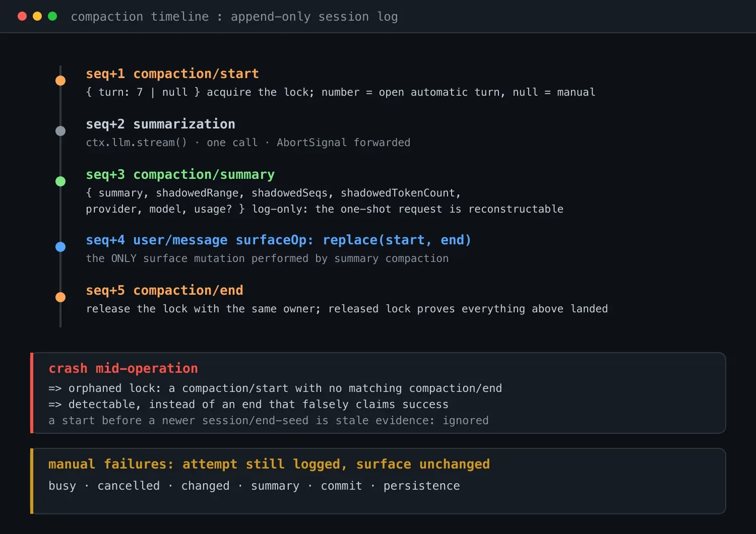The image size is (756, 534).
Task: Select the heading 'seq+2 summarization'
Action: click(x=160, y=124)
